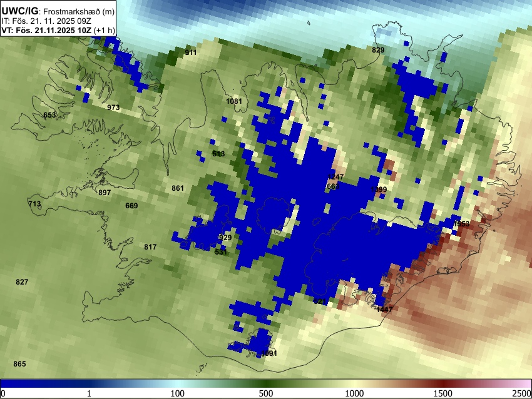Select the 829 value label
The height and width of the screenshot is (399, 532).
click(x=378, y=50)
